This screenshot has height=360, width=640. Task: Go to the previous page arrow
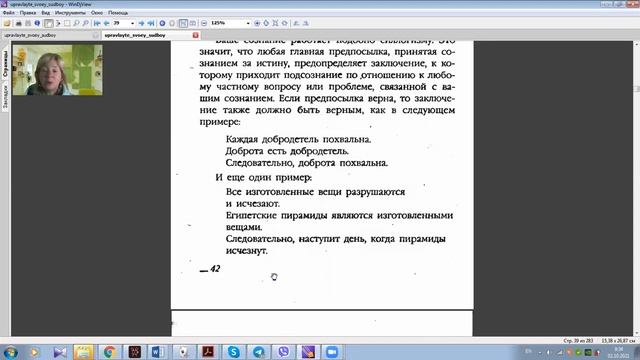[x=106, y=23]
